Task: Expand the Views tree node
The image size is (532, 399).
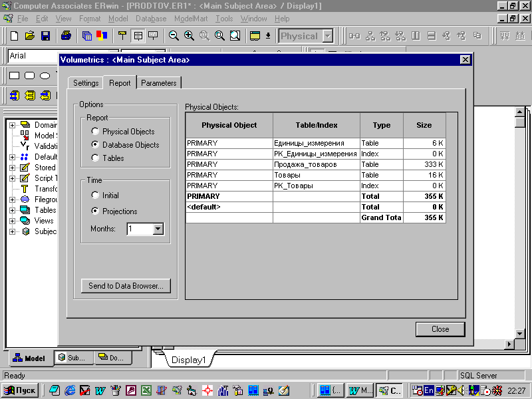Action: (x=12, y=221)
